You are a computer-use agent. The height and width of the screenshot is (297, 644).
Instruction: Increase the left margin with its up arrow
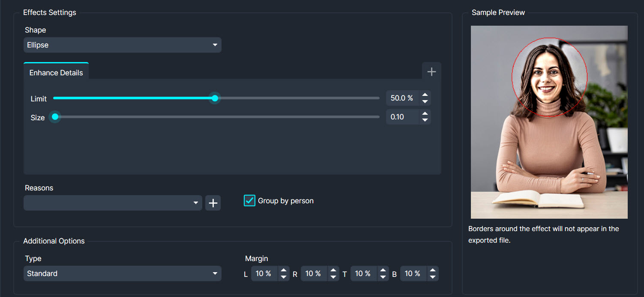[284, 270]
